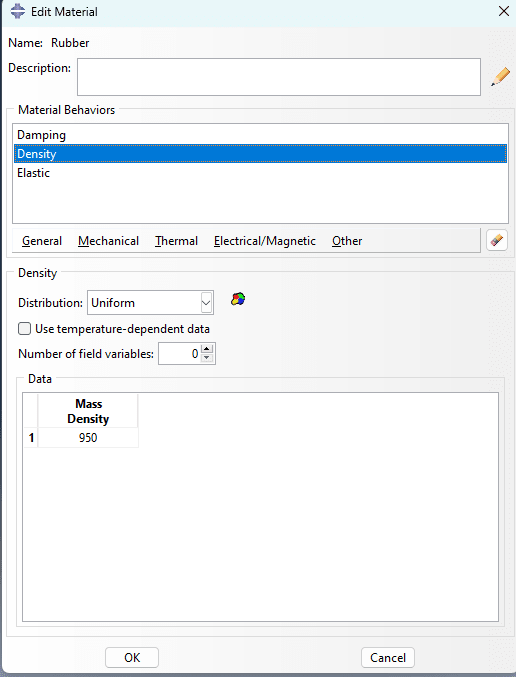Click the Mass Density column header
This screenshot has height=677, width=516.
pyautogui.click(x=88, y=411)
